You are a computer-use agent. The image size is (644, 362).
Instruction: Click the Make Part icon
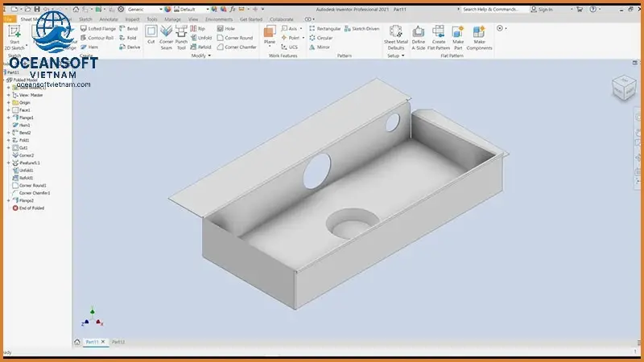click(458, 35)
